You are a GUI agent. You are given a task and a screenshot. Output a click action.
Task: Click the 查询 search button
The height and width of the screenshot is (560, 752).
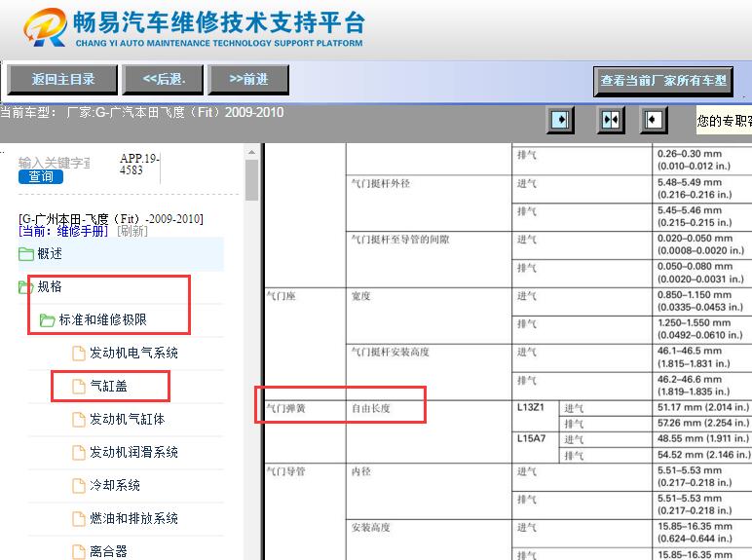41,177
